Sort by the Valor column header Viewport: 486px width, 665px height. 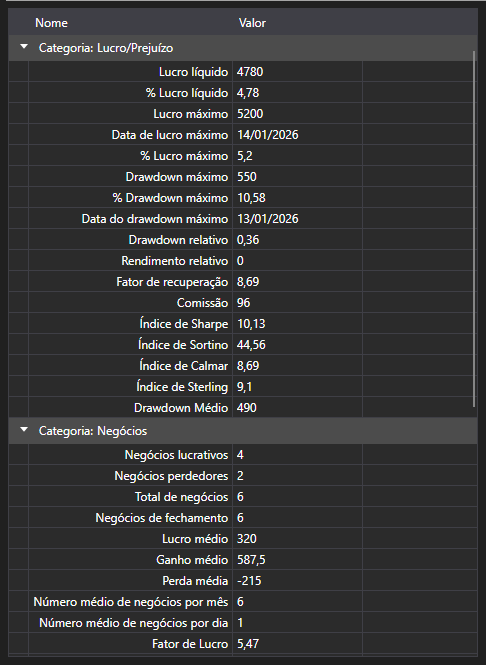click(252, 23)
